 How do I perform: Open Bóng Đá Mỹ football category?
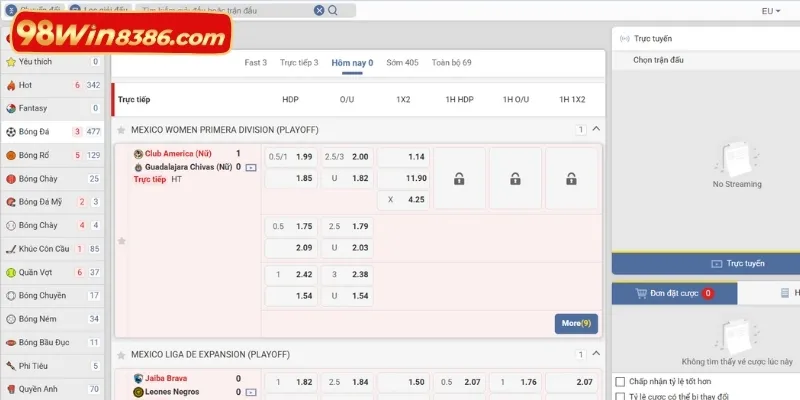click(52, 202)
